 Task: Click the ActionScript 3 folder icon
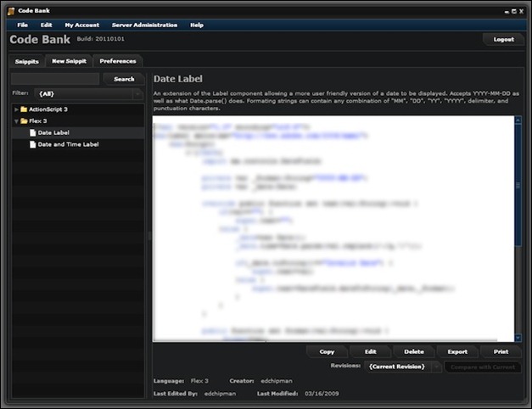tap(25, 109)
